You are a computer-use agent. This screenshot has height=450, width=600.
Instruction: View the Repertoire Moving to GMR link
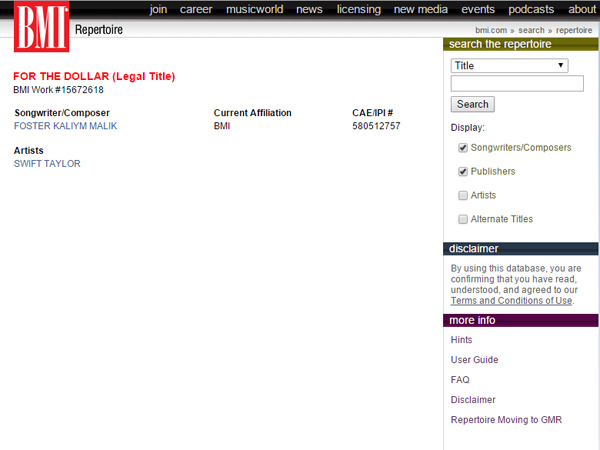pyautogui.click(x=506, y=420)
